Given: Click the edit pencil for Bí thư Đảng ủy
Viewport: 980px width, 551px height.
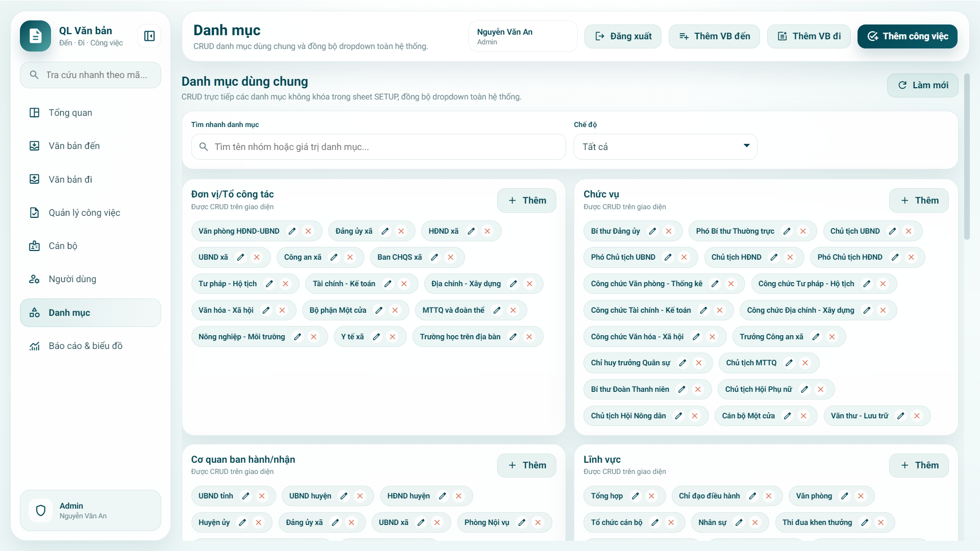Looking at the screenshot, I should click(652, 231).
